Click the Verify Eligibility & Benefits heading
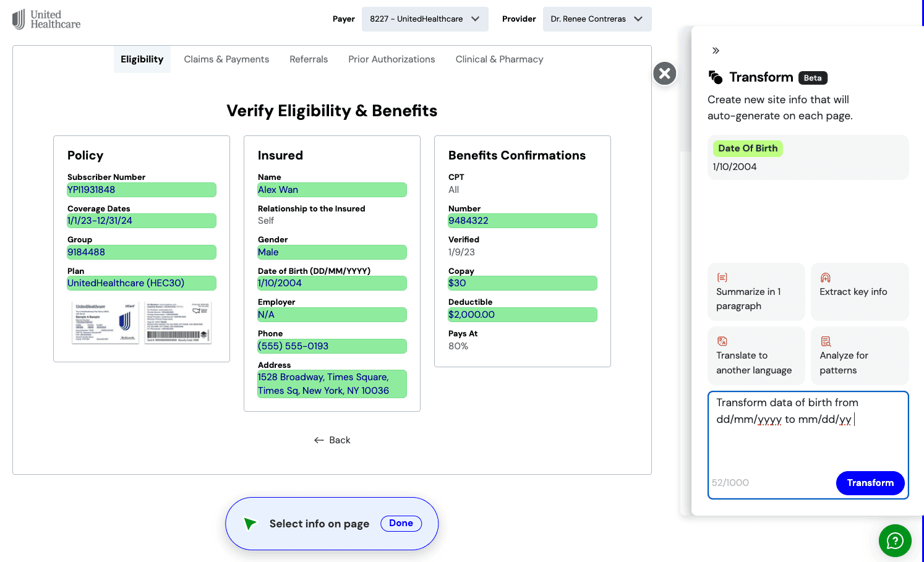 tap(332, 111)
